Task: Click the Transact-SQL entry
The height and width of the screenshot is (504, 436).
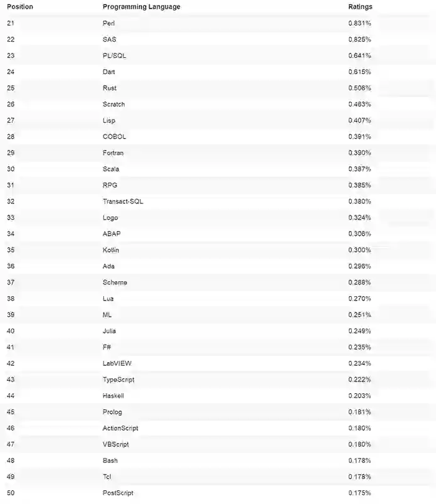Action: [x=123, y=201]
